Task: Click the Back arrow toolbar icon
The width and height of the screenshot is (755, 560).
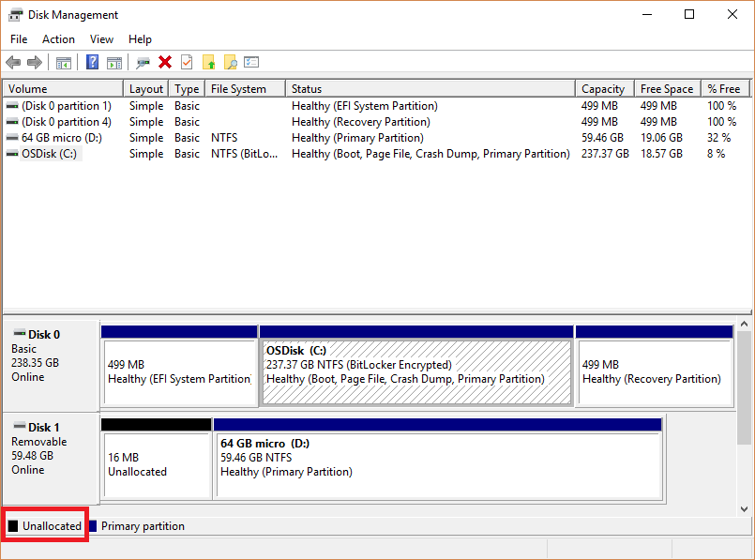Action: point(13,62)
